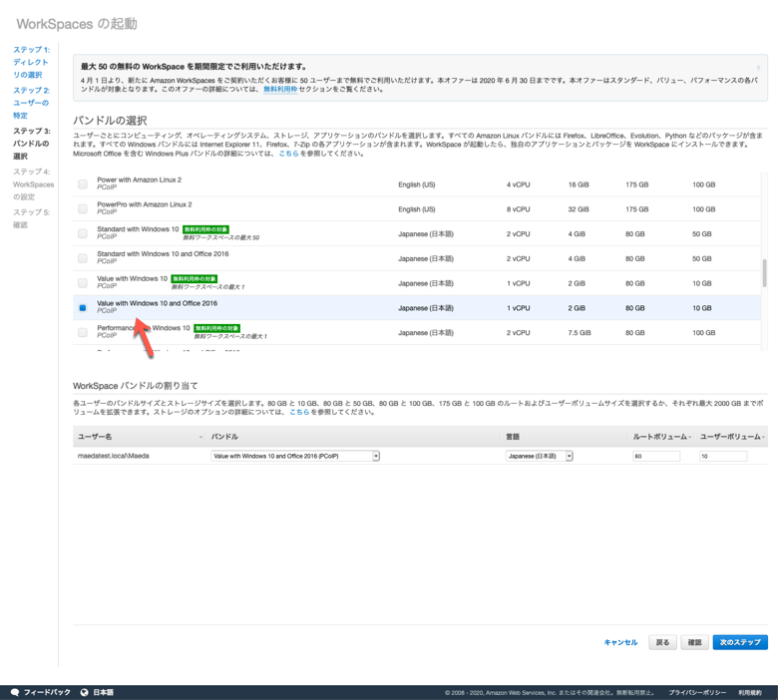Open the 無料利用枠 link in the banner
Viewport: 778px width, 700px height.
pyautogui.click(x=280, y=90)
